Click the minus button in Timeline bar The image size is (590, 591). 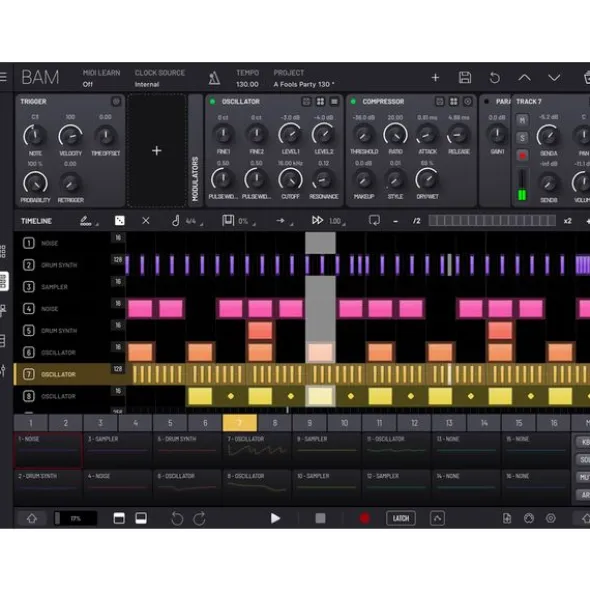pos(395,221)
